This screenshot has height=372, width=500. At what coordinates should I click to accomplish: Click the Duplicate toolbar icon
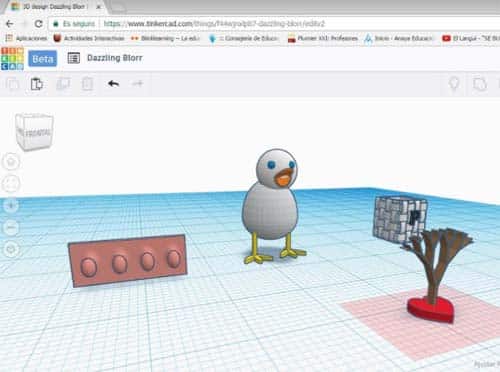click(x=63, y=84)
